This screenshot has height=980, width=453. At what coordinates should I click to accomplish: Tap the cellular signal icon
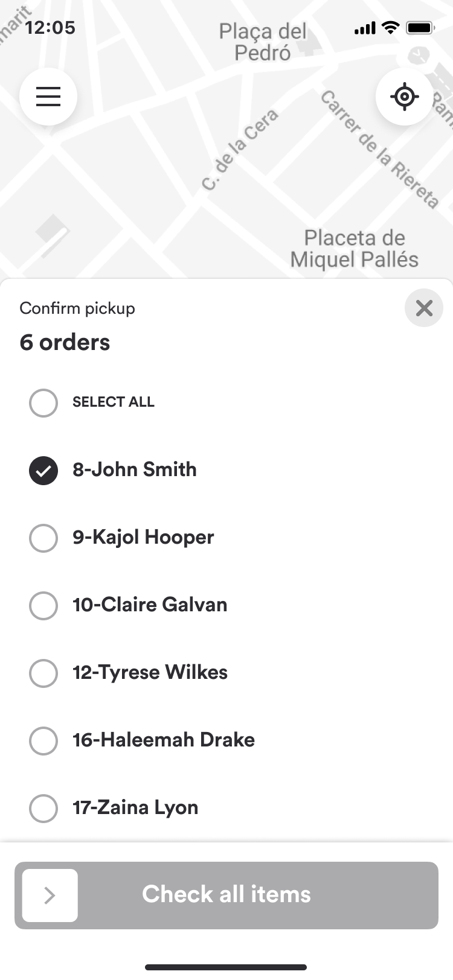point(365,28)
